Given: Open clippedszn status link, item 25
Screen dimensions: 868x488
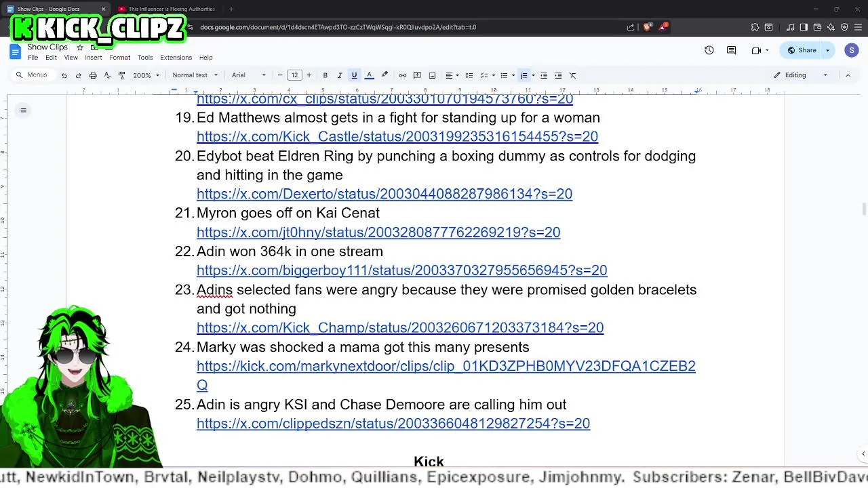Looking at the screenshot, I should (393, 424).
